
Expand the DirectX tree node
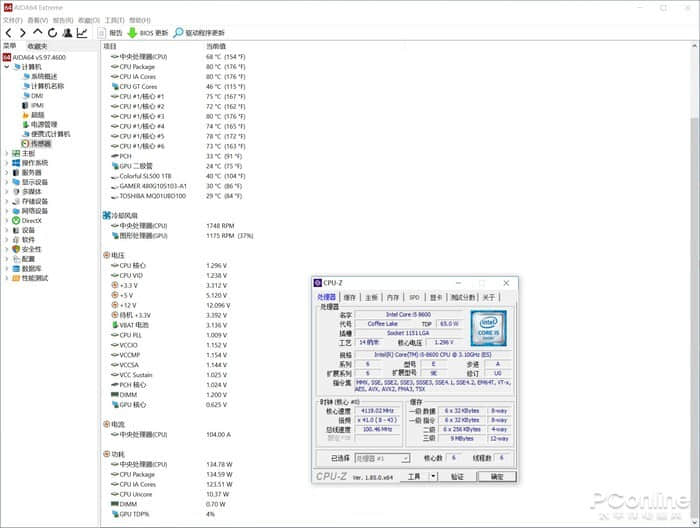tap(7, 220)
